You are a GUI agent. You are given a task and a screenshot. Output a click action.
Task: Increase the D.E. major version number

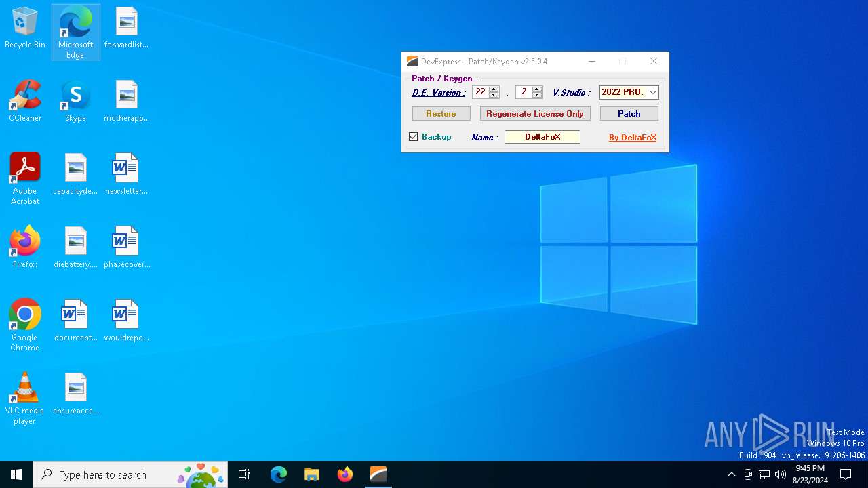point(494,89)
